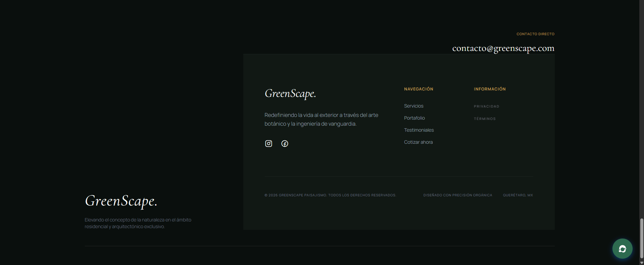This screenshot has width=644, height=265.
Task: Click the Redefiniendo la vida al exterior tagline
Action: pos(321,119)
